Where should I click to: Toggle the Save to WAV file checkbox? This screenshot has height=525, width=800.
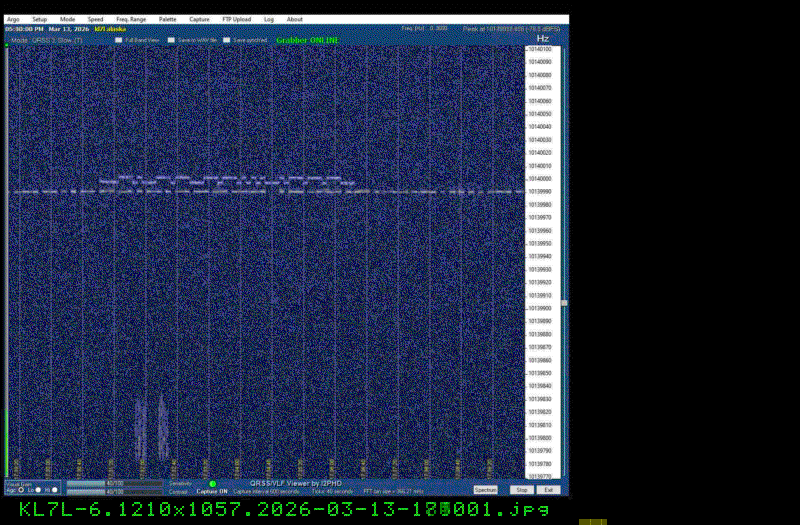171,40
